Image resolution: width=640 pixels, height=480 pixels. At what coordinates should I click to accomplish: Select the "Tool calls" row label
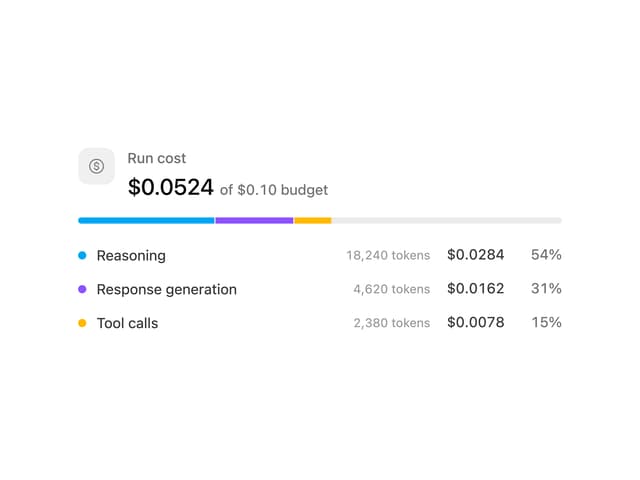127,323
